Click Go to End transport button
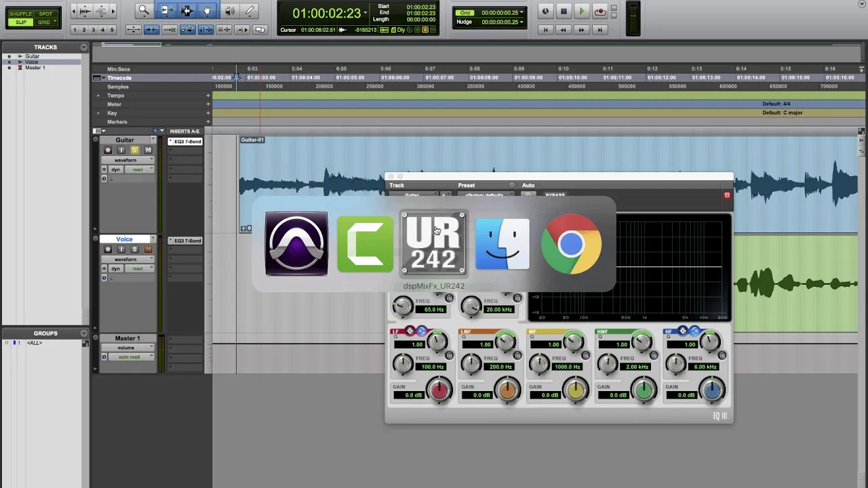 599,30
